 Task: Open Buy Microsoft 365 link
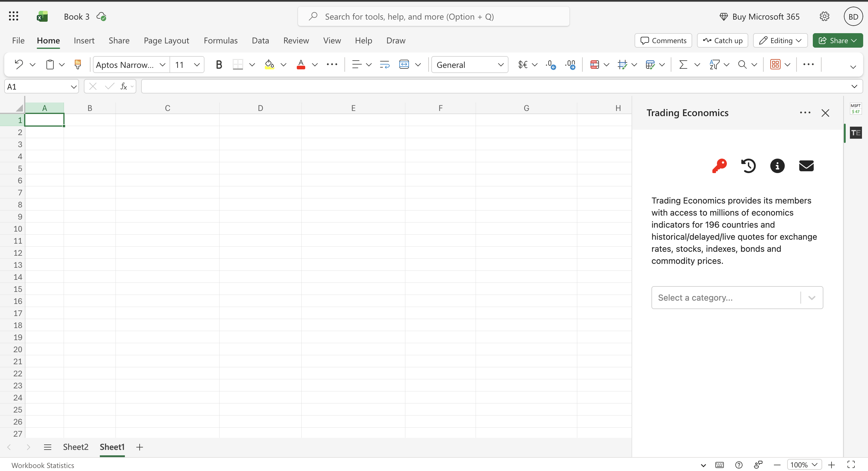coord(765,16)
